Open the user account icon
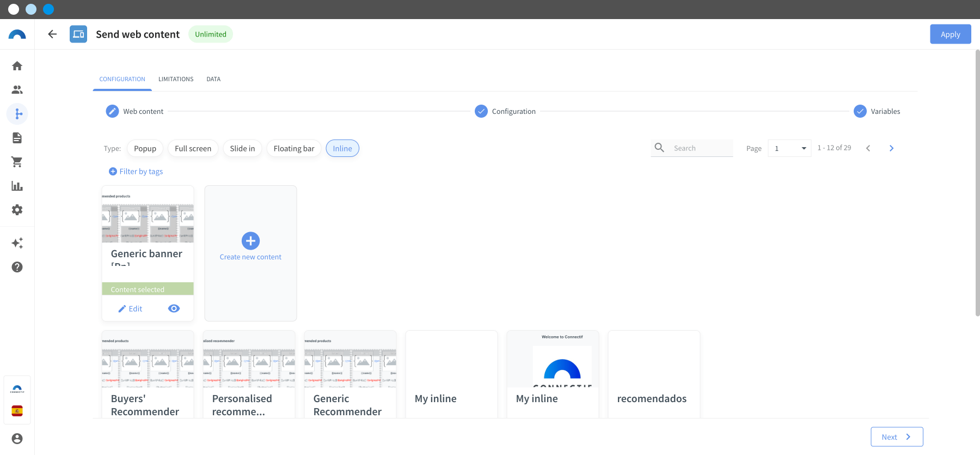 17,439
